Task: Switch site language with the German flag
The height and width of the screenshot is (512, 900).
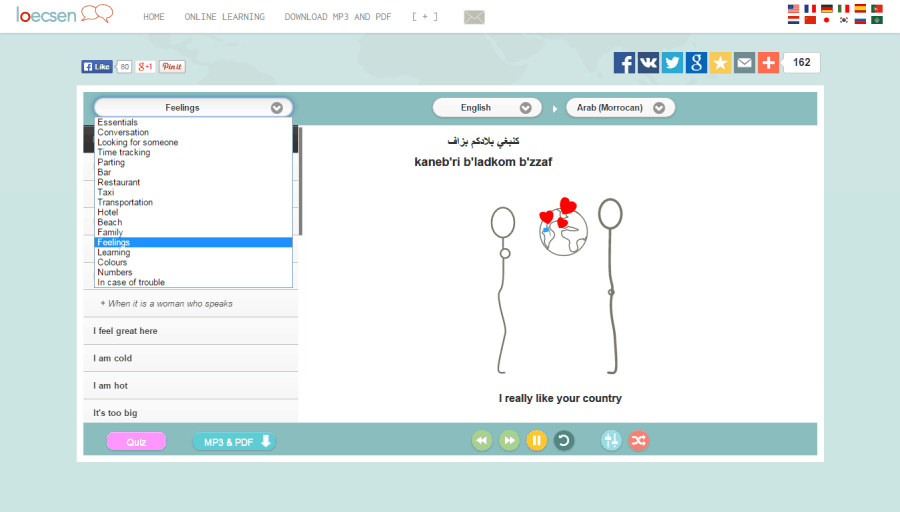Action: 827,9
